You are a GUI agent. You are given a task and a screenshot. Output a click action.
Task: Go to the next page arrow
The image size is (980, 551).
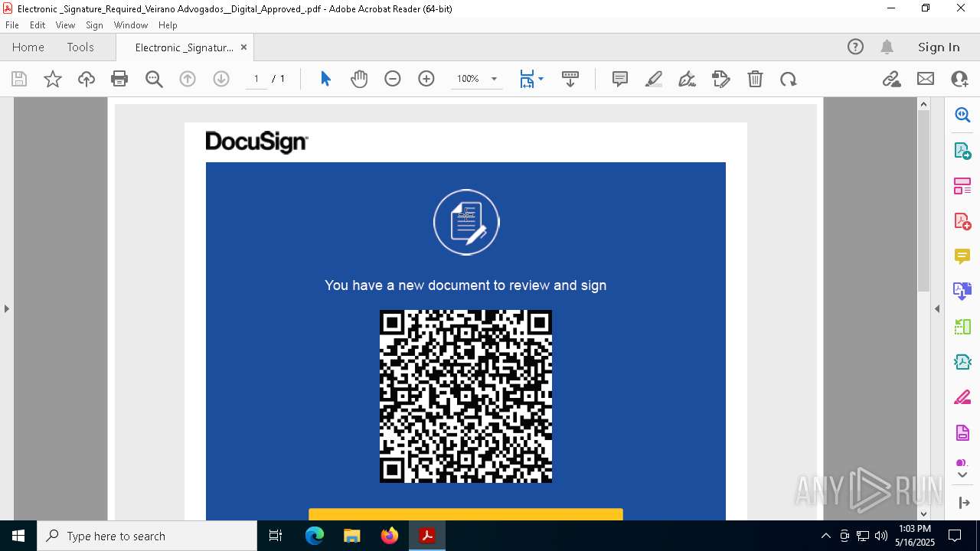click(x=221, y=79)
